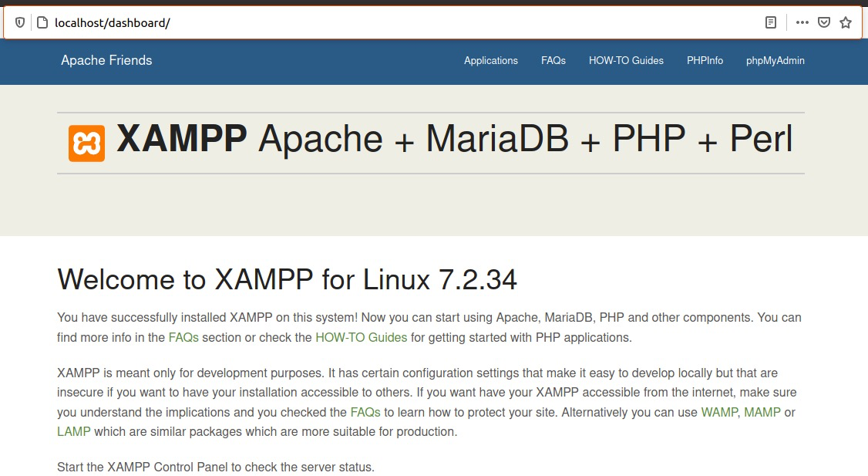This screenshot has width=868, height=476.
Task: Launch phpMyAdmin from navbar
Action: pos(775,61)
